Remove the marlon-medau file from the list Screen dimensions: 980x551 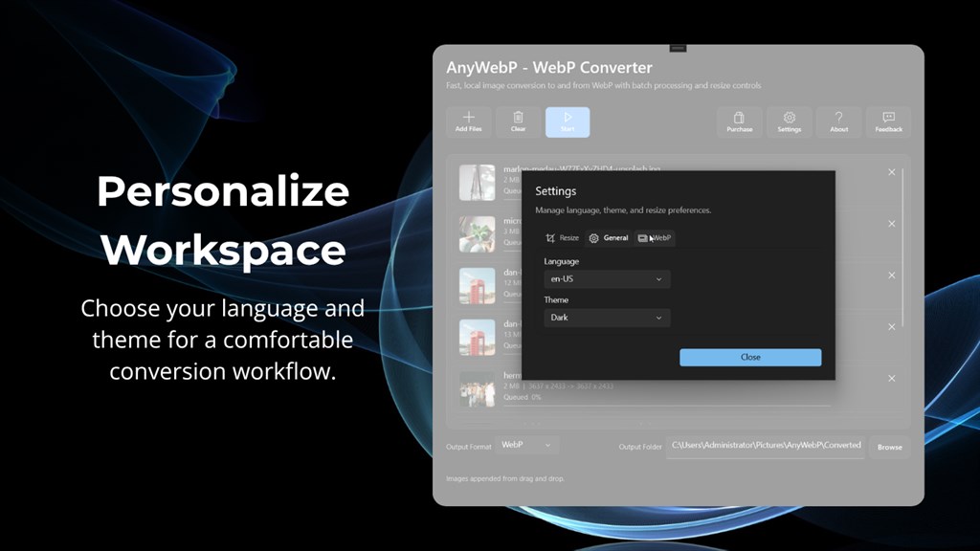[892, 172]
